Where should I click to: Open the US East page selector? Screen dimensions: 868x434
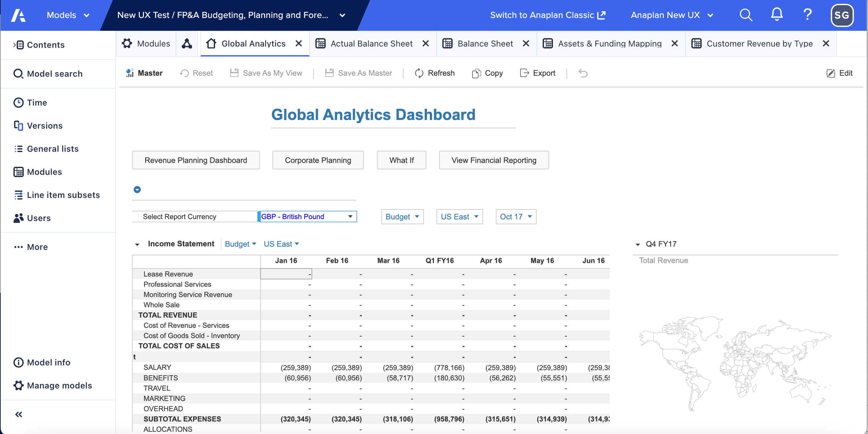459,217
